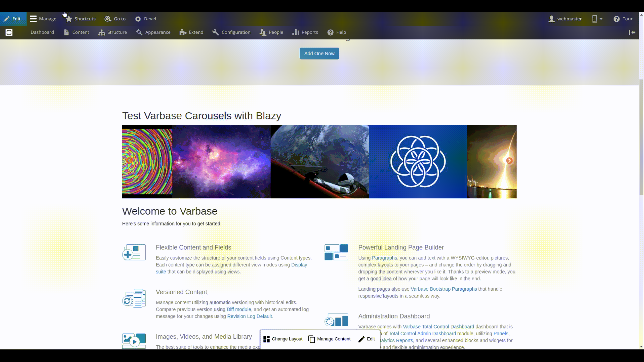Viewport: 644px width, 362px height.
Task: Follow the Varbase Total Control Dashboard link
Action: (438, 327)
